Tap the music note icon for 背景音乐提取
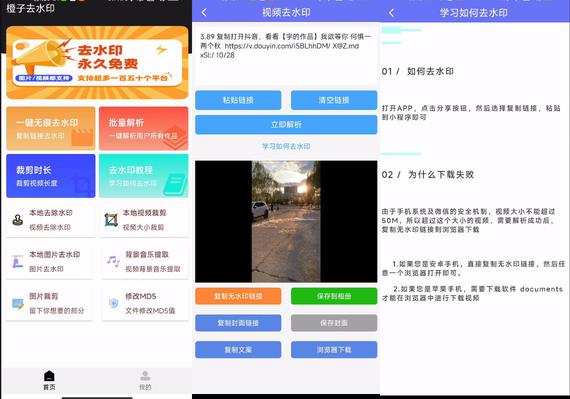Screen dimensions: 570x399 113,261
